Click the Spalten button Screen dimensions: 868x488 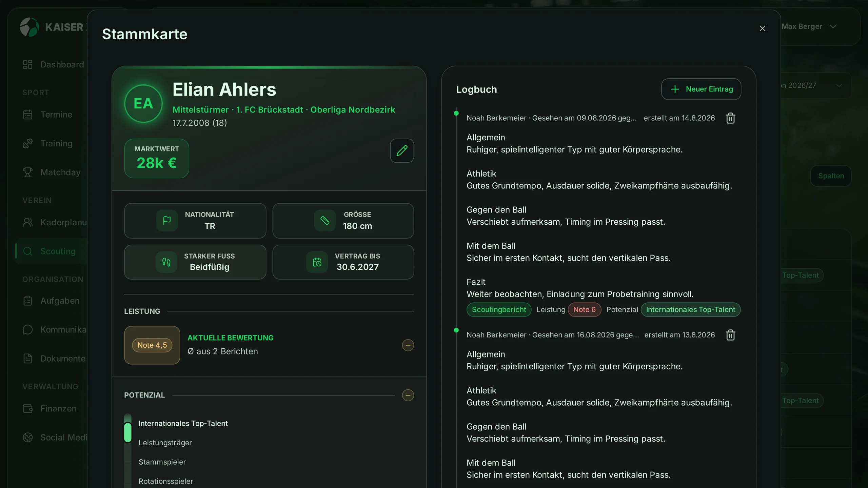[x=831, y=176]
